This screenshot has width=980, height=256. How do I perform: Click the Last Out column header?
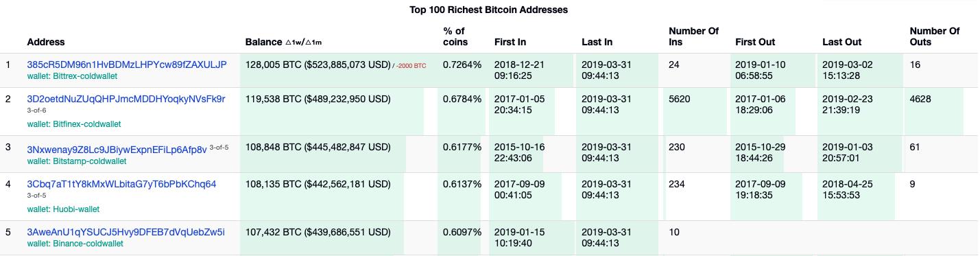click(841, 42)
